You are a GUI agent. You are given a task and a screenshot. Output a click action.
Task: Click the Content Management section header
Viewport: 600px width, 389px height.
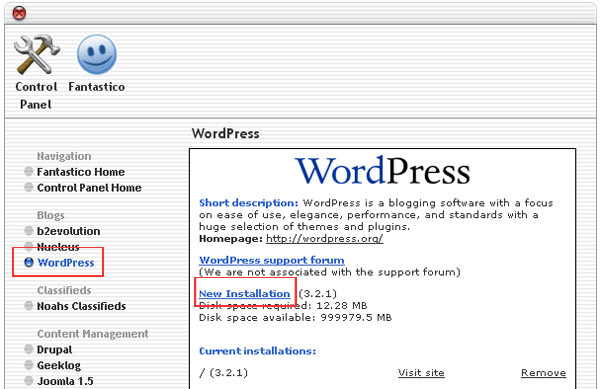click(x=93, y=334)
